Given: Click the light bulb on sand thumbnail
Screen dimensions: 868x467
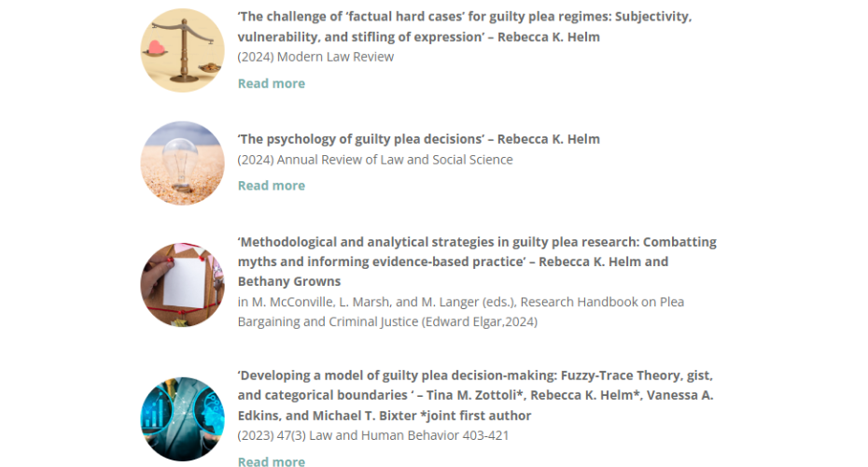Looking at the screenshot, I should click(183, 163).
